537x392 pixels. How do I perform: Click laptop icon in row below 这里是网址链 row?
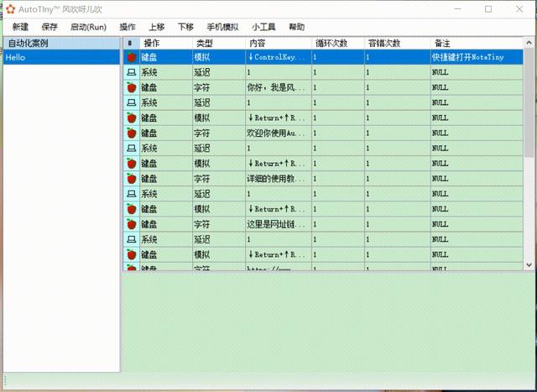[x=132, y=239]
